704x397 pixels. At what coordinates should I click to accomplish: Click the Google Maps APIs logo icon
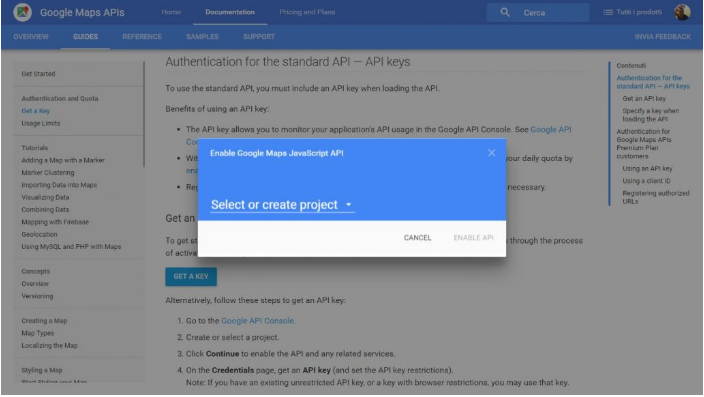click(22, 12)
